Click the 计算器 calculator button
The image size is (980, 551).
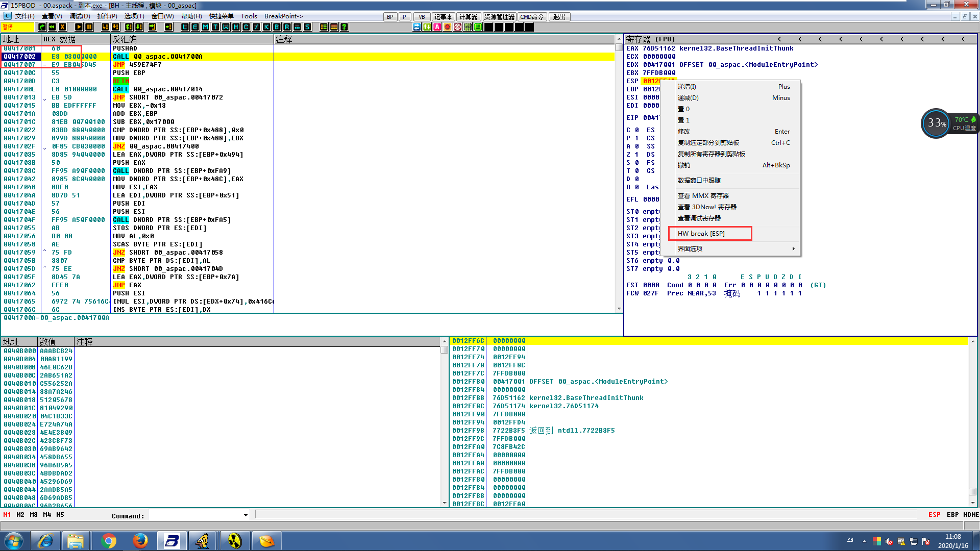pyautogui.click(x=468, y=17)
